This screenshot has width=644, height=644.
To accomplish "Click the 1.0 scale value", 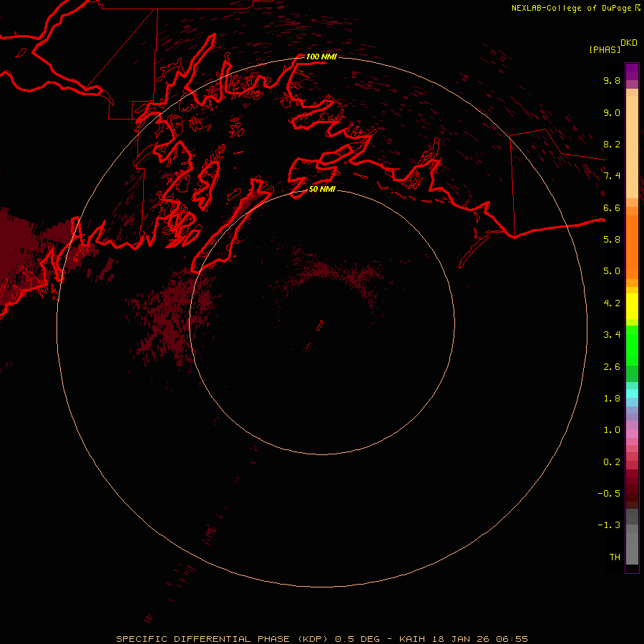I will pos(612,430).
